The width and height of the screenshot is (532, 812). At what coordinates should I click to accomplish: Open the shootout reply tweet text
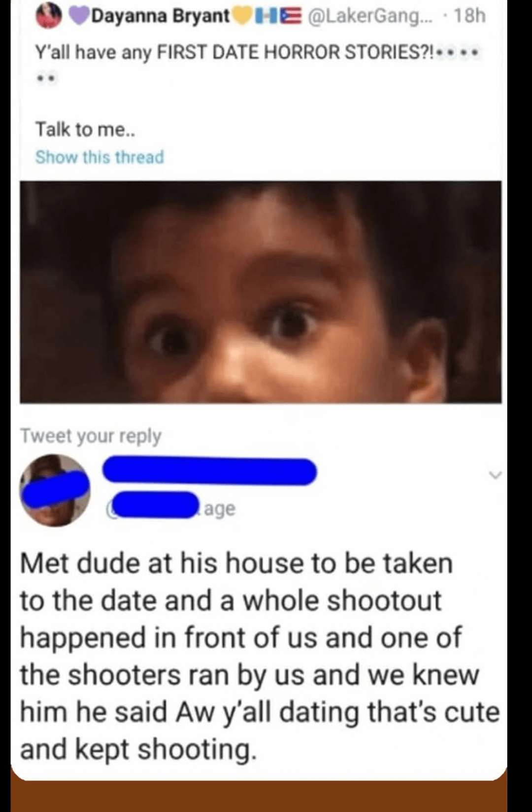(260, 656)
